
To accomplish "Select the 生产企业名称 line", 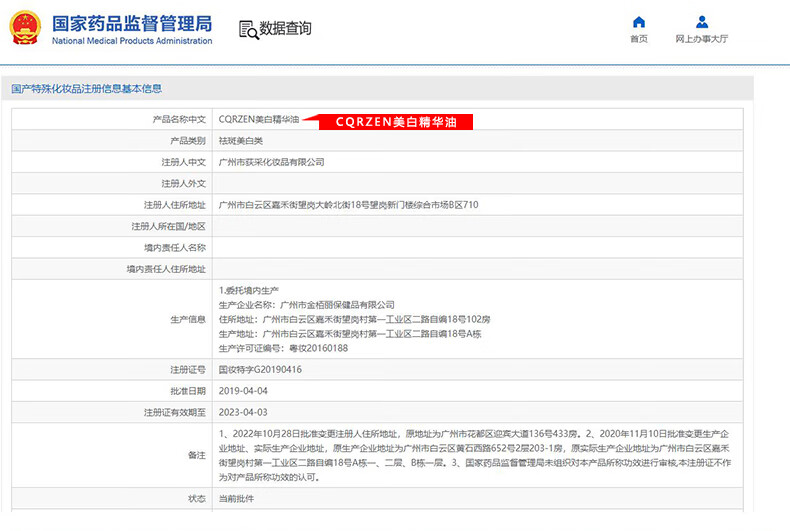I will (x=306, y=305).
